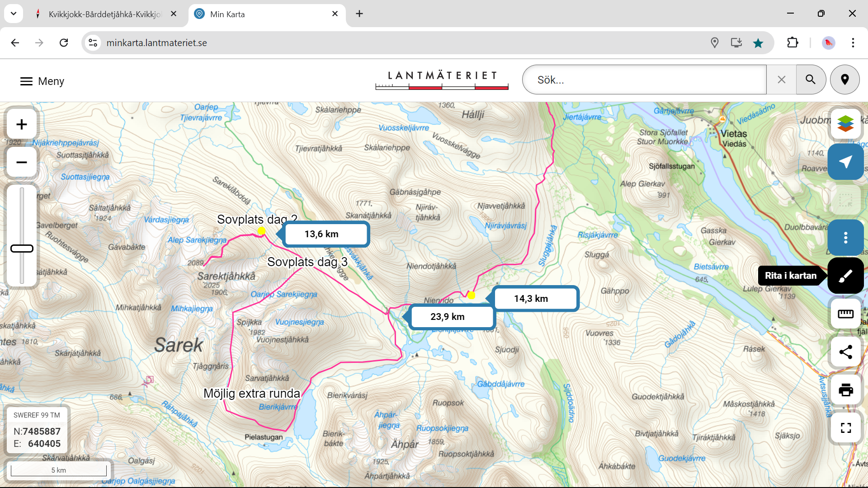Clear the search field with X
This screenshot has width=868, height=488.
[781, 80]
